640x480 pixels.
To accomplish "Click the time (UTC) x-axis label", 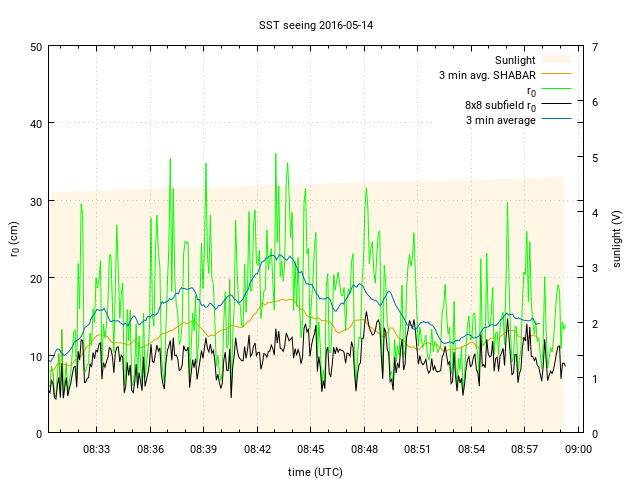I will [315, 471].
